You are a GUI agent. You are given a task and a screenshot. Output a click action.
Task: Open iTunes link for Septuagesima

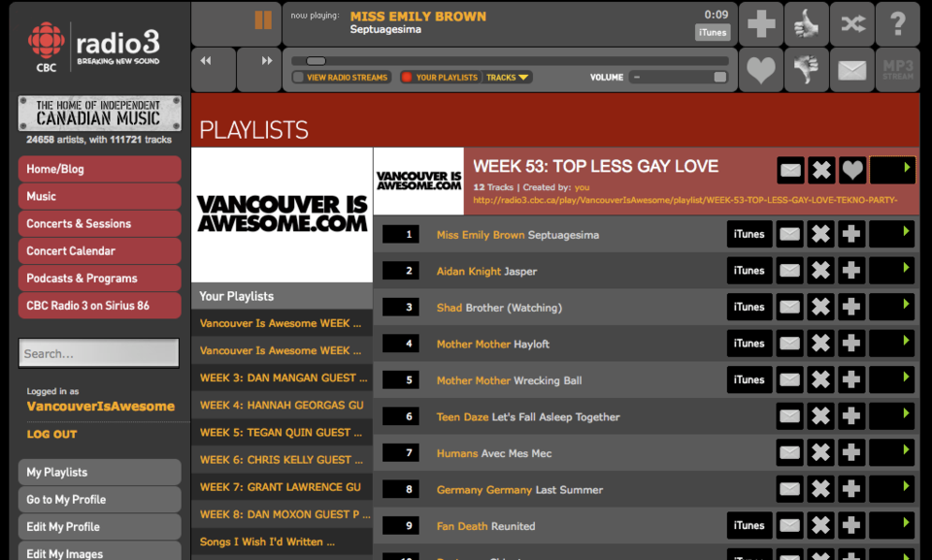(x=749, y=234)
